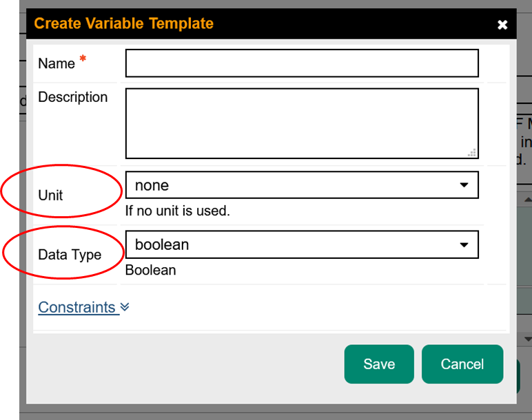532x420 pixels.
Task: Click the 'If no unit is used.' hint
Action: click(178, 211)
